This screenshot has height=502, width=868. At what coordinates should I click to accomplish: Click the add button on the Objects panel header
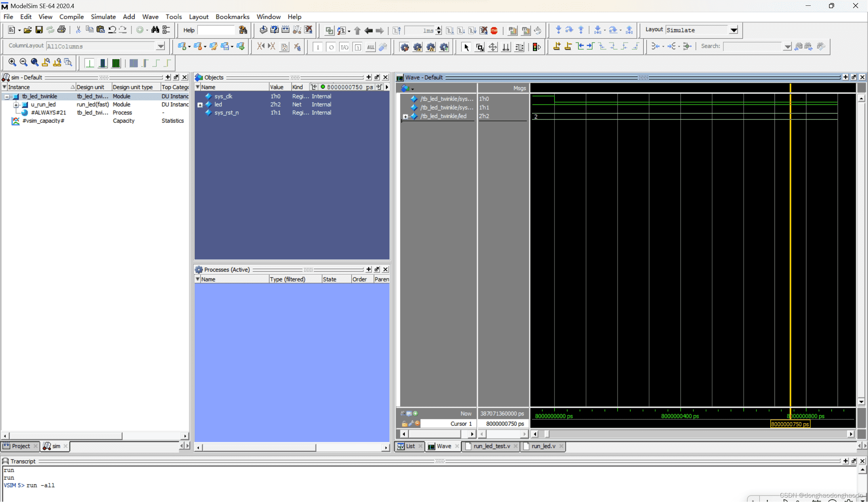(368, 77)
